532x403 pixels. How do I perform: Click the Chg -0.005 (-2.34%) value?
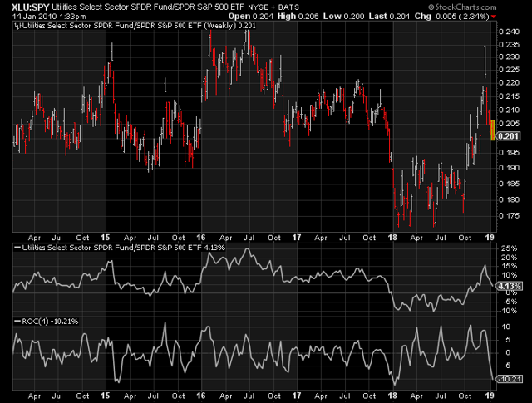(x=451, y=17)
